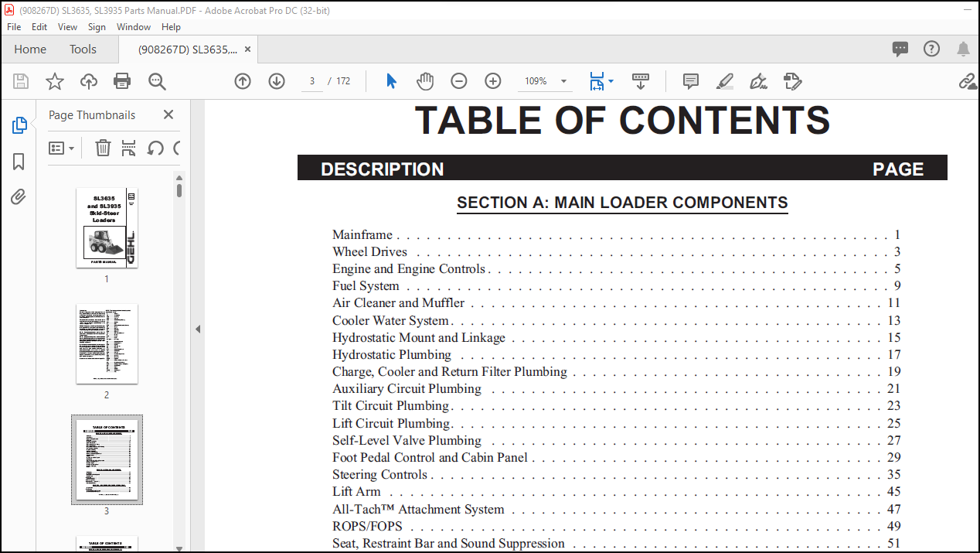Click the upload to cloud icon
Screen dimensions: 980x553
(x=89, y=81)
